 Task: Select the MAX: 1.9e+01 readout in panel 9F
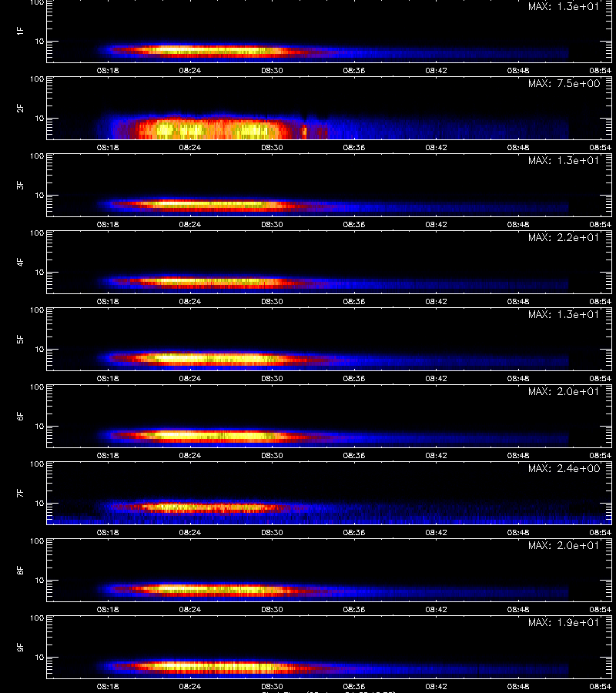pos(564,622)
